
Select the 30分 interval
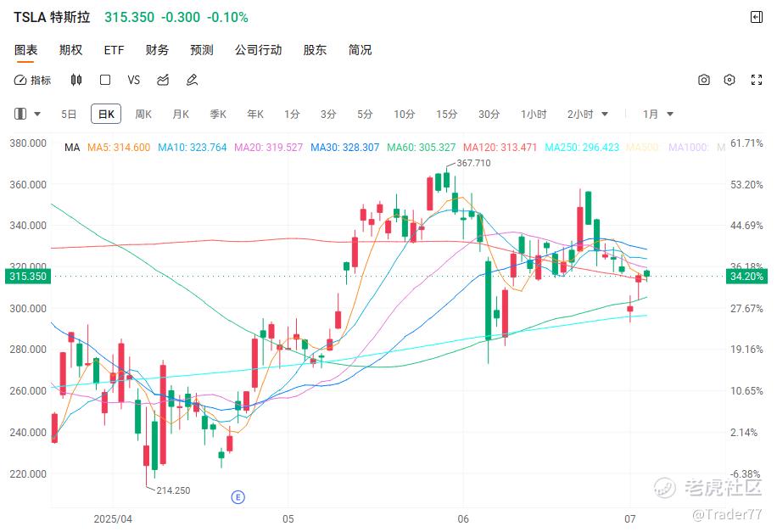click(489, 114)
